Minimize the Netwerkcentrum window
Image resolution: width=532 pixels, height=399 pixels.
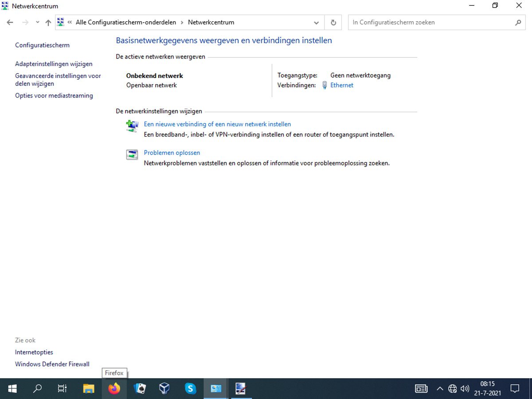click(471, 6)
